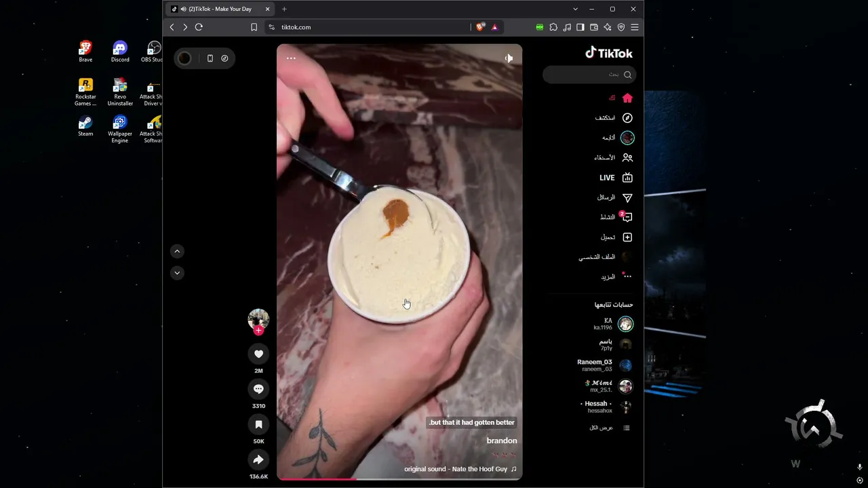Click the TikTok logo
868x488 pixels.
pyautogui.click(x=609, y=53)
